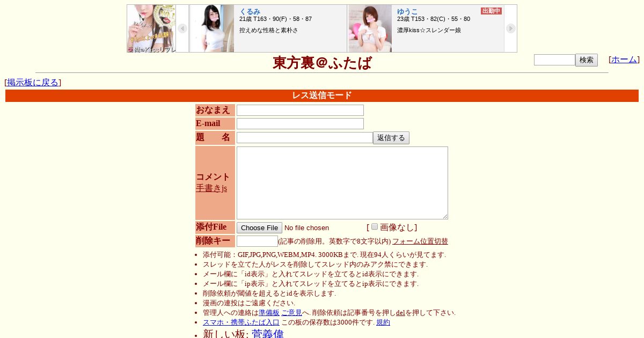
Task: Open the leftmost ad banner image
Action: (x=151, y=28)
